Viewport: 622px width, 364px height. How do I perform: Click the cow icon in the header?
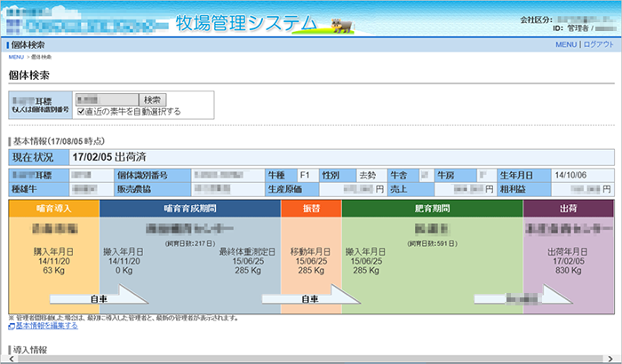tap(342, 24)
